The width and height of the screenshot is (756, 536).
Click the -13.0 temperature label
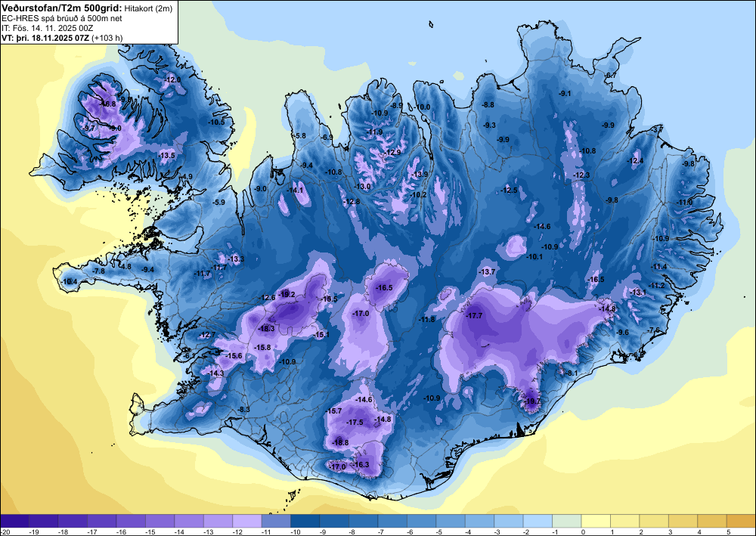pos(363,187)
